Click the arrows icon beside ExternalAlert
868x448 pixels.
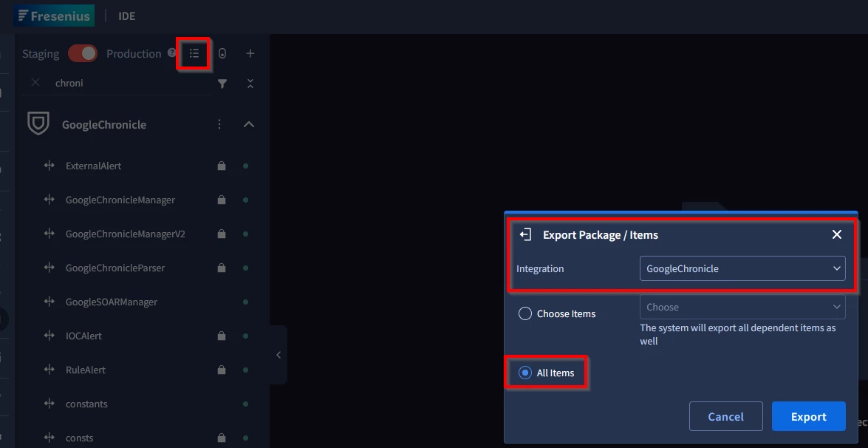(49, 165)
